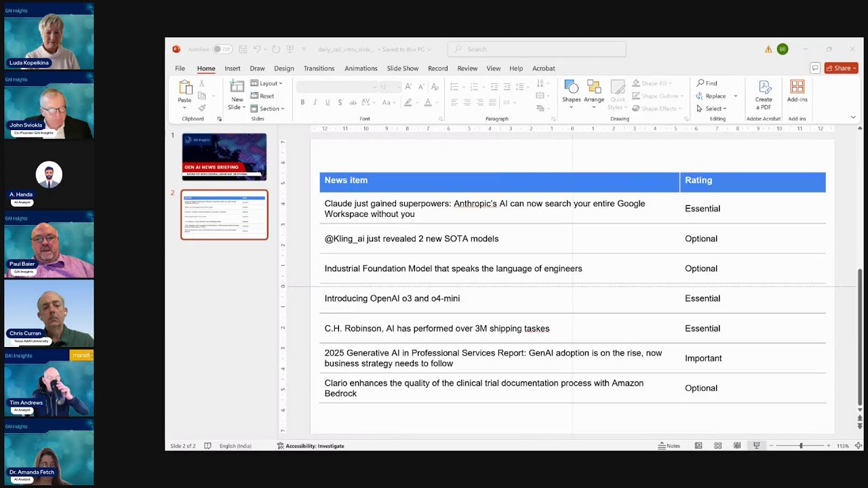Apply italic formatting with the I icon
This screenshot has width=868, height=488.
pyautogui.click(x=315, y=102)
